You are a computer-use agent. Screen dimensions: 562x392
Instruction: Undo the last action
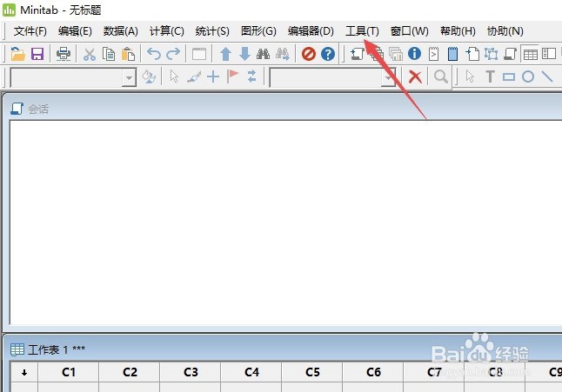(154, 54)
